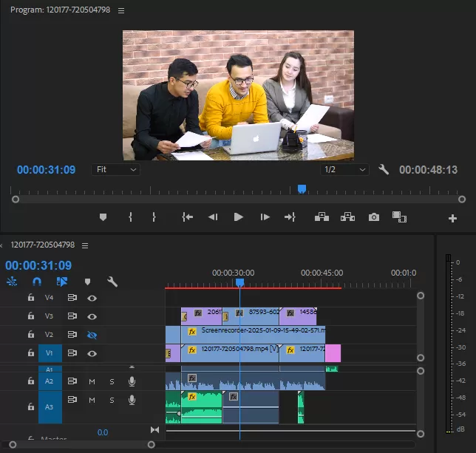Enable voice-over record on A3
The width and height of the screenshot is (476, 453).
pyautogui.click(x=132, y=401)
